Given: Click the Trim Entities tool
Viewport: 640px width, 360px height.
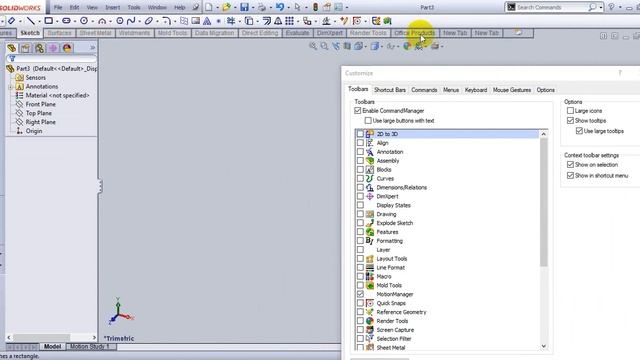Looking at the screenshot, I should tap(231, 20).
